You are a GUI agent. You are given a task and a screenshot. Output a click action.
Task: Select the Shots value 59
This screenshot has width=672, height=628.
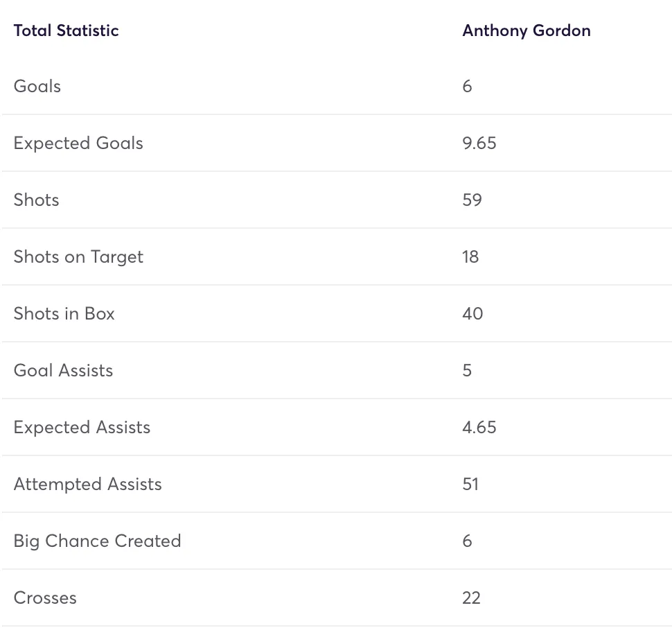472,200
